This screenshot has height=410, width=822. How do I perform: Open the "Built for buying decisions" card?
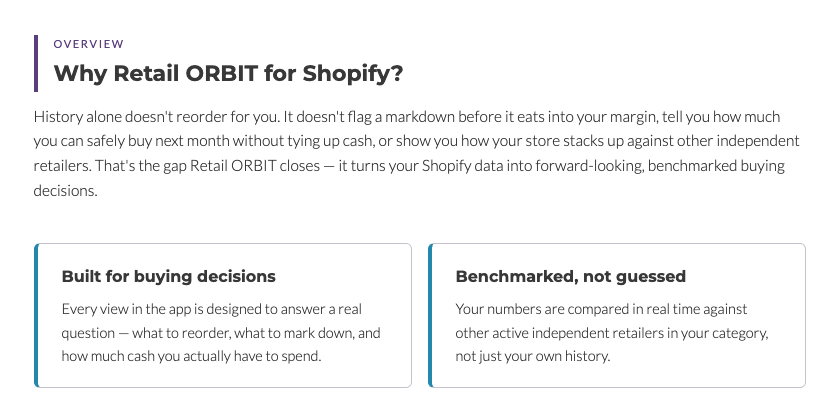(223, 315)
